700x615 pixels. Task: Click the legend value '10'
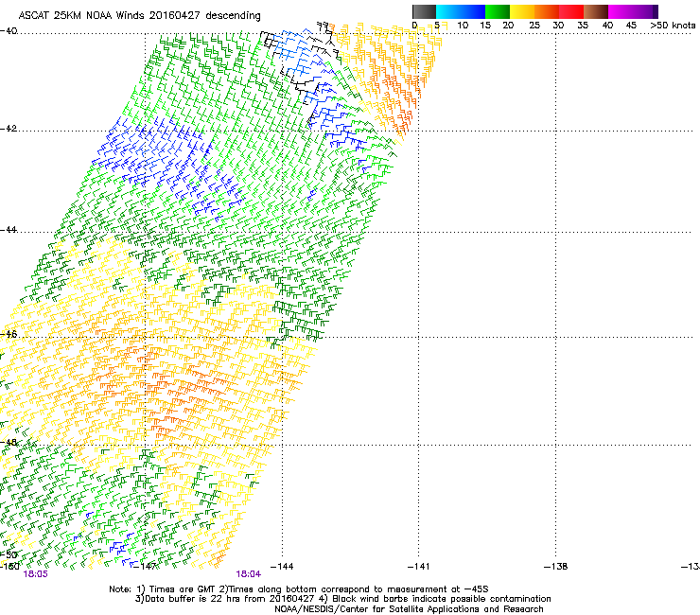pos(463,26)
